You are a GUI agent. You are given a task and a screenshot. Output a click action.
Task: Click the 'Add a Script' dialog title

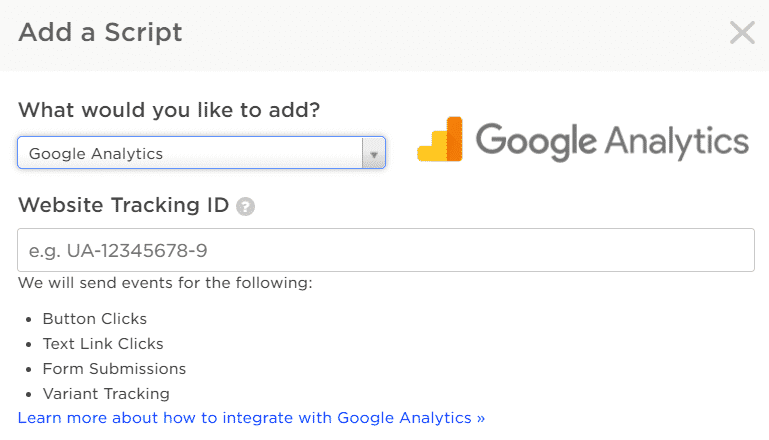pos(101,33)
